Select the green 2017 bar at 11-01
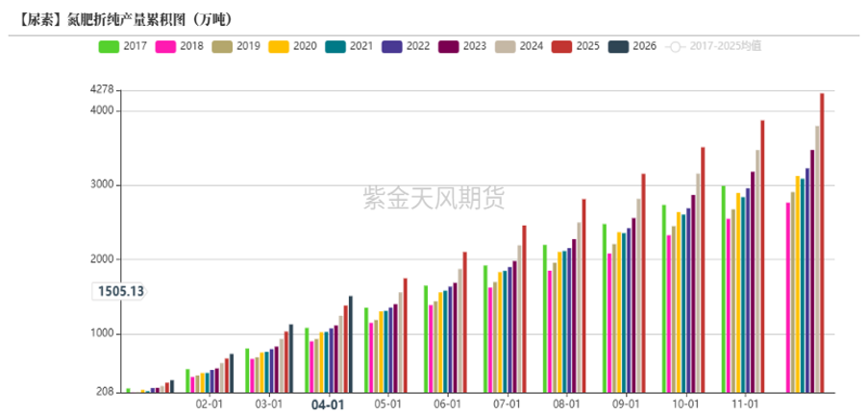868x415 pixels. [x=724, y=289]
